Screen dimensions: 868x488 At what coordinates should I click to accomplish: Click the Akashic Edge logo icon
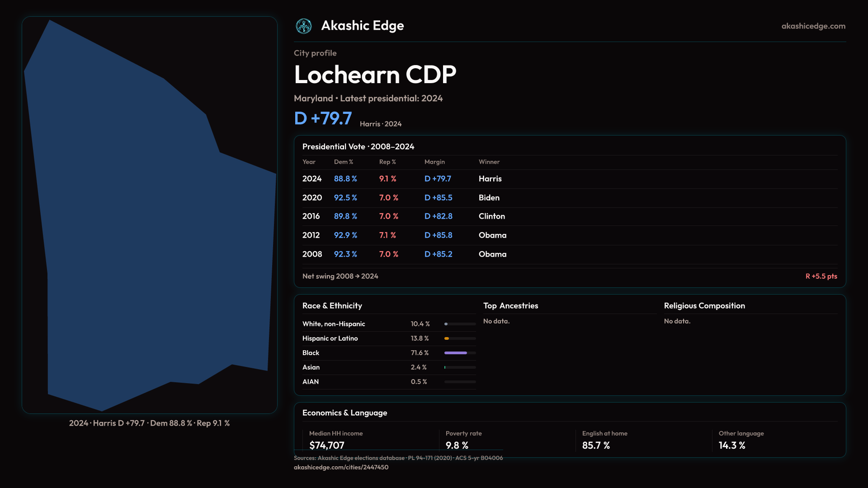pos(304,26)
